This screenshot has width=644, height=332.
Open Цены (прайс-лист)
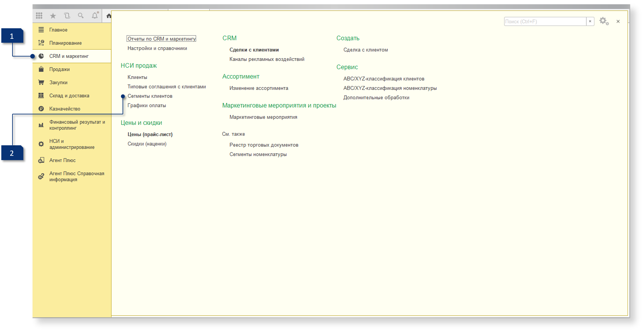coord(150,134)
